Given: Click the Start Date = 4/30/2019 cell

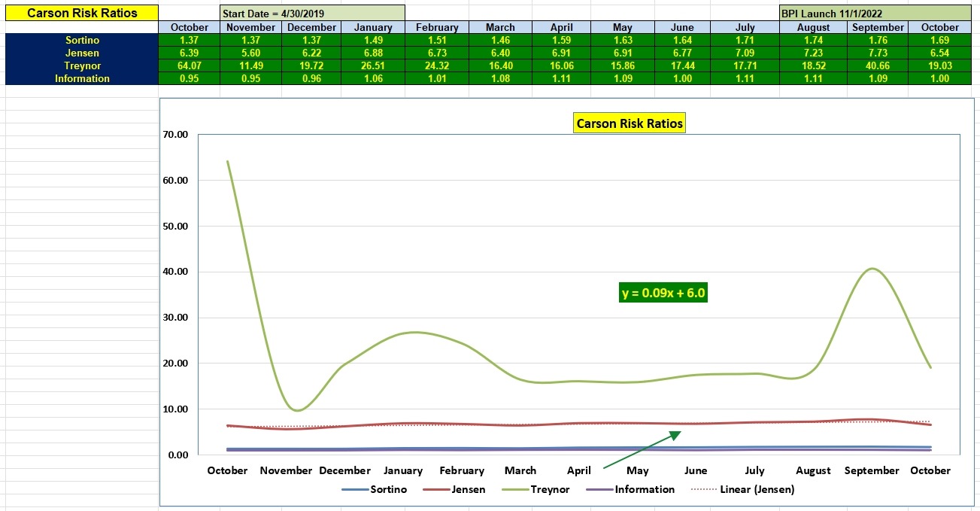Looking at the screenshot, I should click(312, 14).
